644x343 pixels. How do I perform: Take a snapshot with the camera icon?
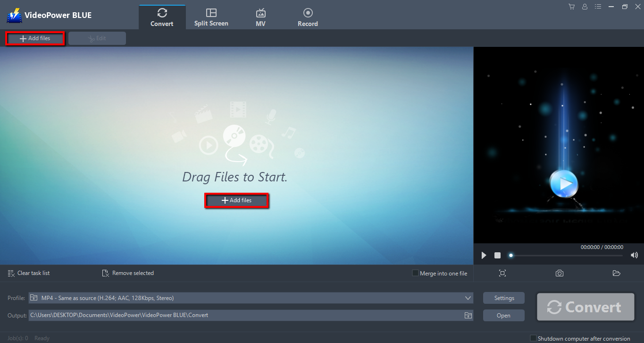[x=560, y=273]
